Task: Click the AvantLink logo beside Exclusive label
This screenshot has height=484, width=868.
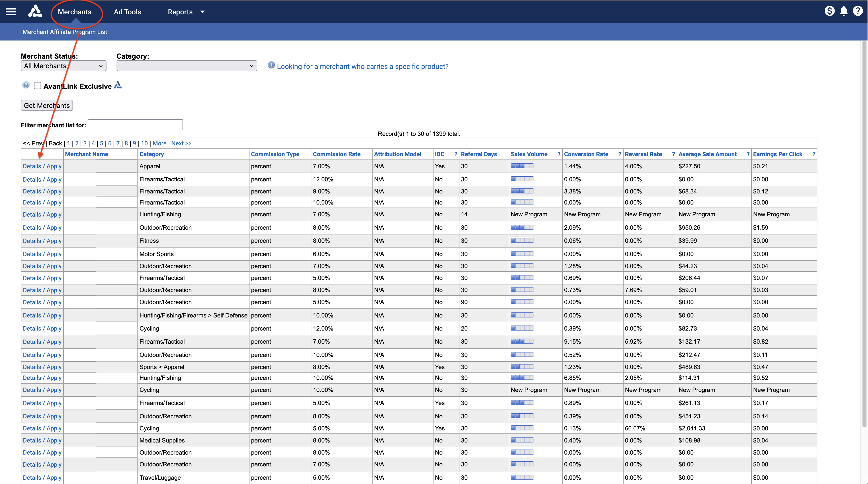Action: [x=118, y=85]
